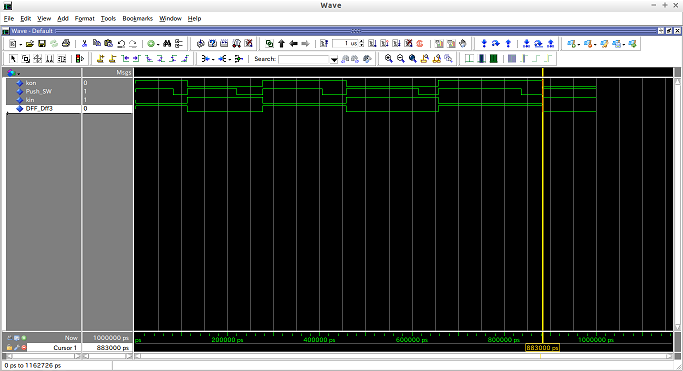Click the Zoom In magnifier icon

tap(389, 59)
